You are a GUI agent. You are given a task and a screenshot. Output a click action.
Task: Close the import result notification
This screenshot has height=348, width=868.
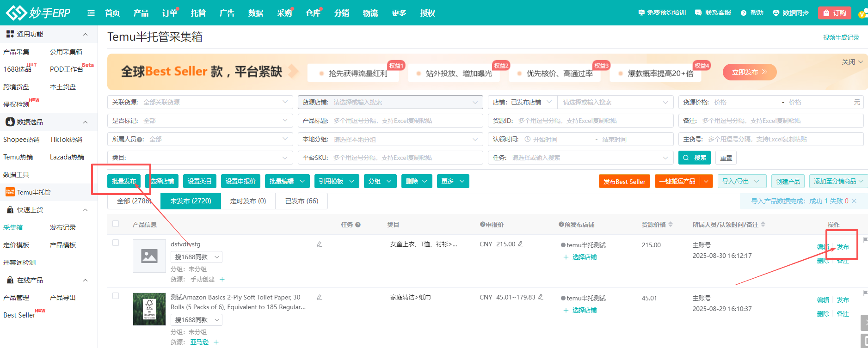854,201
